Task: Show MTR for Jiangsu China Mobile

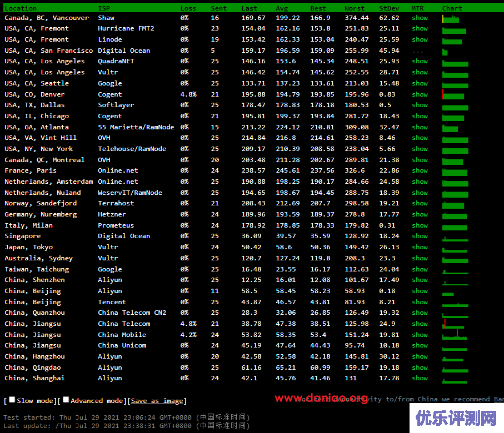Action: (420, 335)
